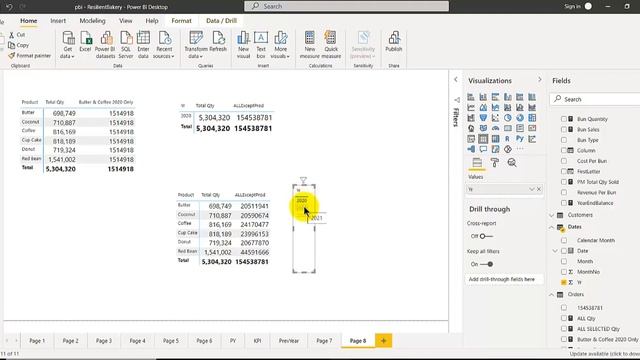Click the Cut command
Image resolution: width=640 pixels, height=360 pixels.
17,35
